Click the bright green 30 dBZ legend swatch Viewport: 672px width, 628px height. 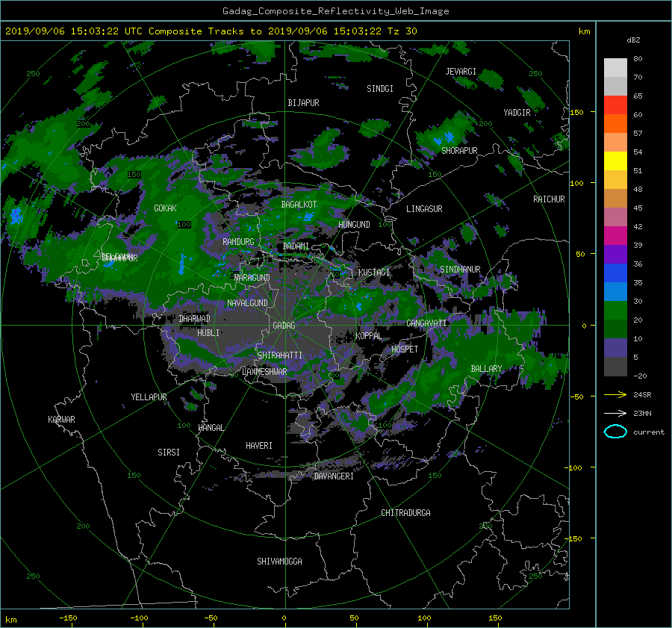point(615,310)
